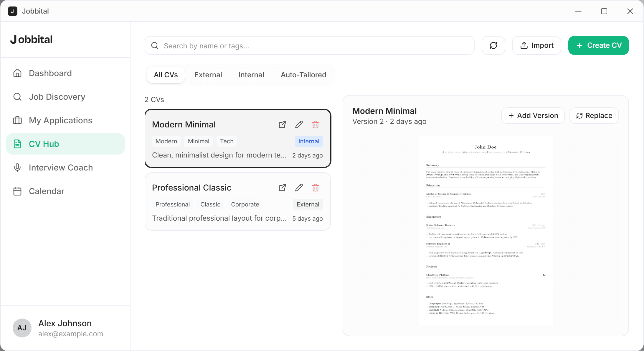Delete the Professional Classic CV
644x351 pixels.
point(316,188)
